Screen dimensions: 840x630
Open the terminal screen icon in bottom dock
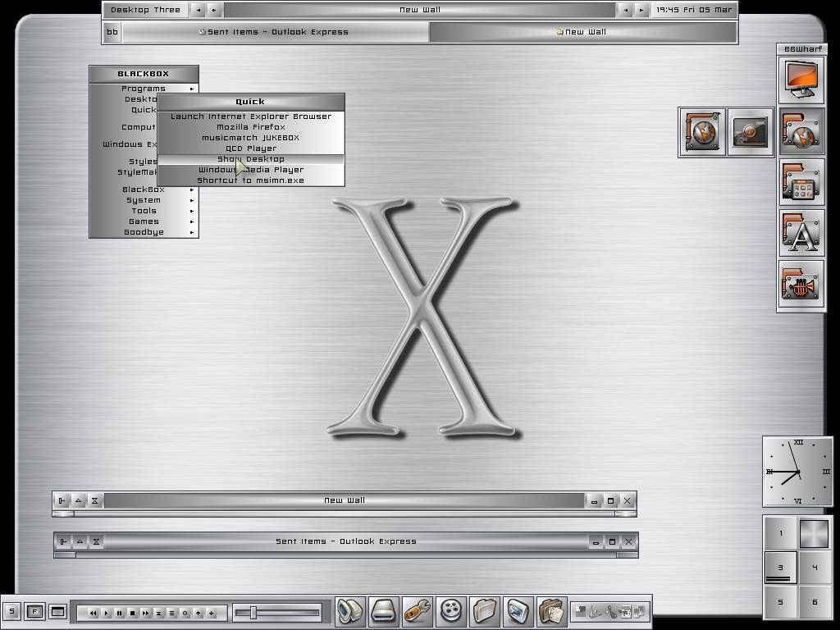[518, 611]
